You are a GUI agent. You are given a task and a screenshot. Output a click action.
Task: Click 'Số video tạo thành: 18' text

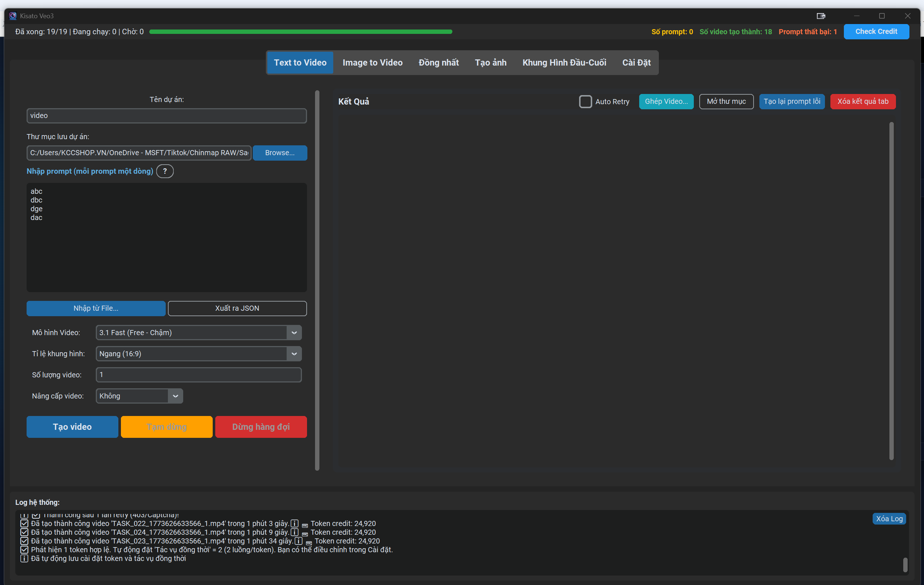click(x=736, y=32)
